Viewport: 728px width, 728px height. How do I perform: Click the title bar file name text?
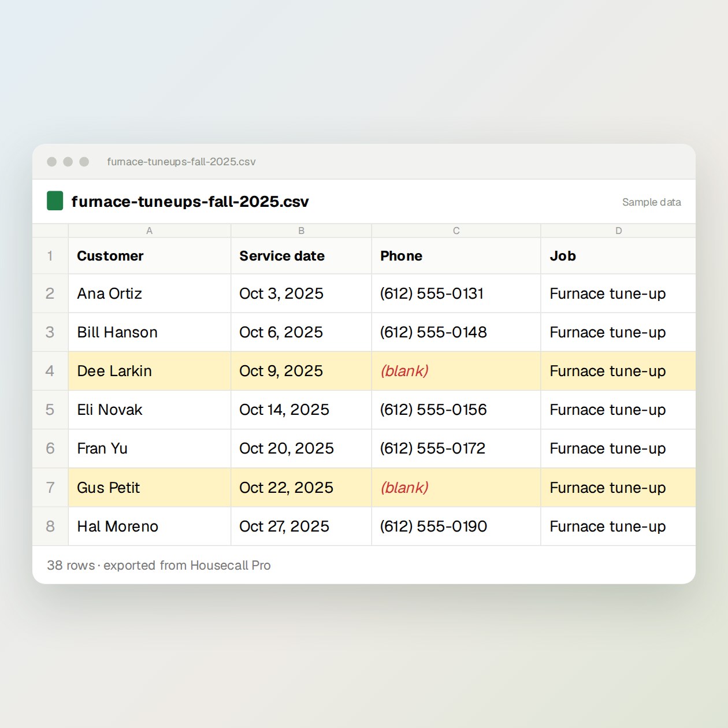coord(181,162)
